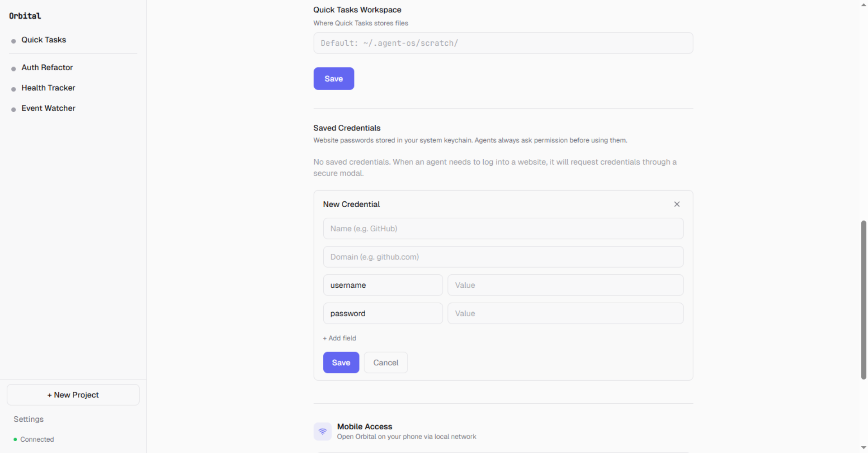The width and height of the screenshot is (868, 453).
Task: Dismiss the New Credential form with the X
Action: (x=677, y=204)
